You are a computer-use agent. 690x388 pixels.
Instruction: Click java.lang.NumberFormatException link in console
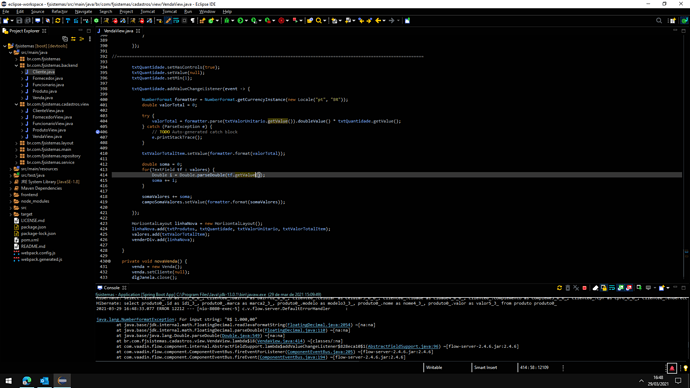pyautogui.click(x=135, y=319)
